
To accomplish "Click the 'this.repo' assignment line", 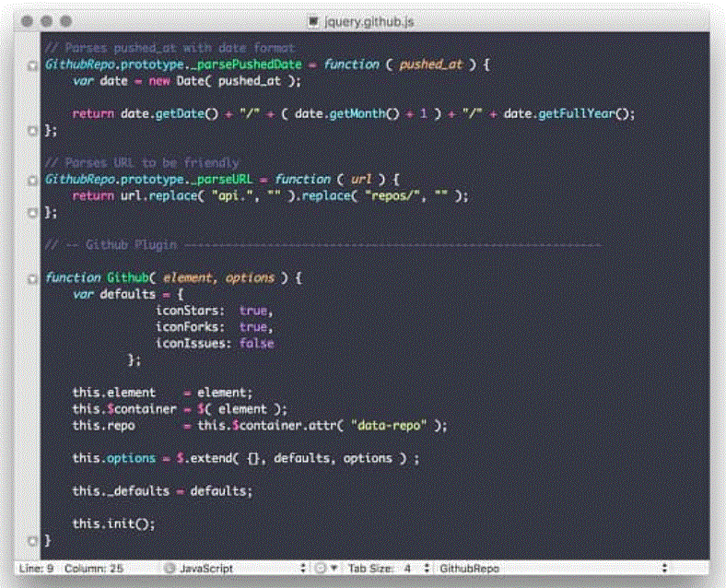I will (x=260, y=426).
